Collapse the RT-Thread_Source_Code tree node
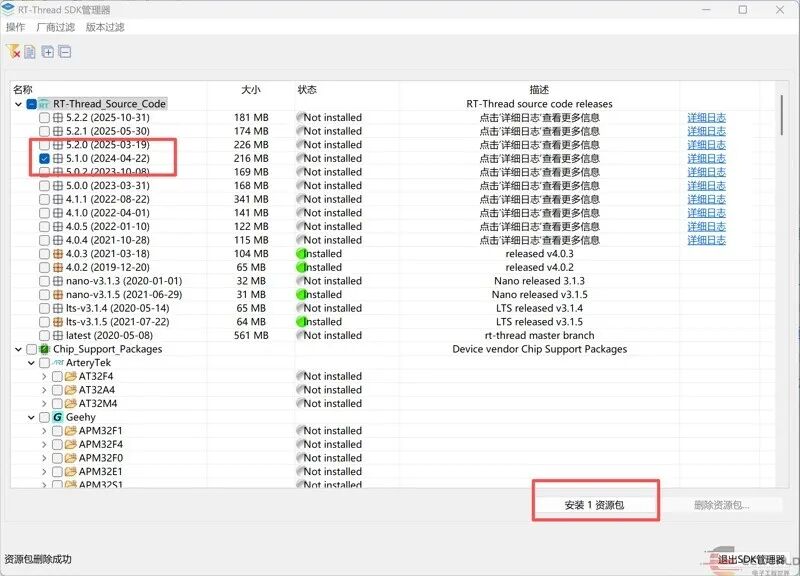 pos(18,104)
